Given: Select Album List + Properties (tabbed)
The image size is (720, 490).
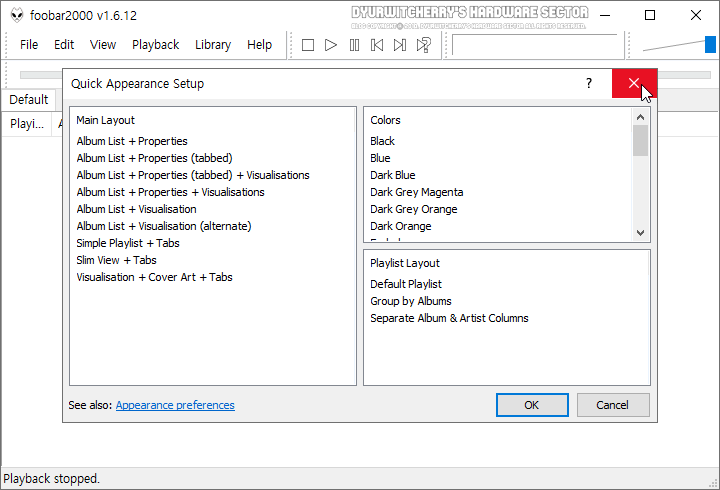Looking at the screenshot, I should (x=154, y=158).
